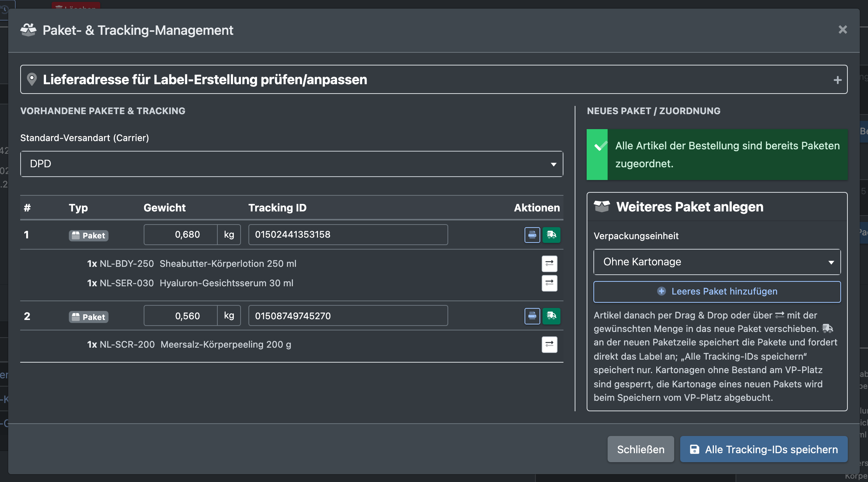868x482 pixels.
Task: Click the kg unit of package 2
Action: (229, 316)
